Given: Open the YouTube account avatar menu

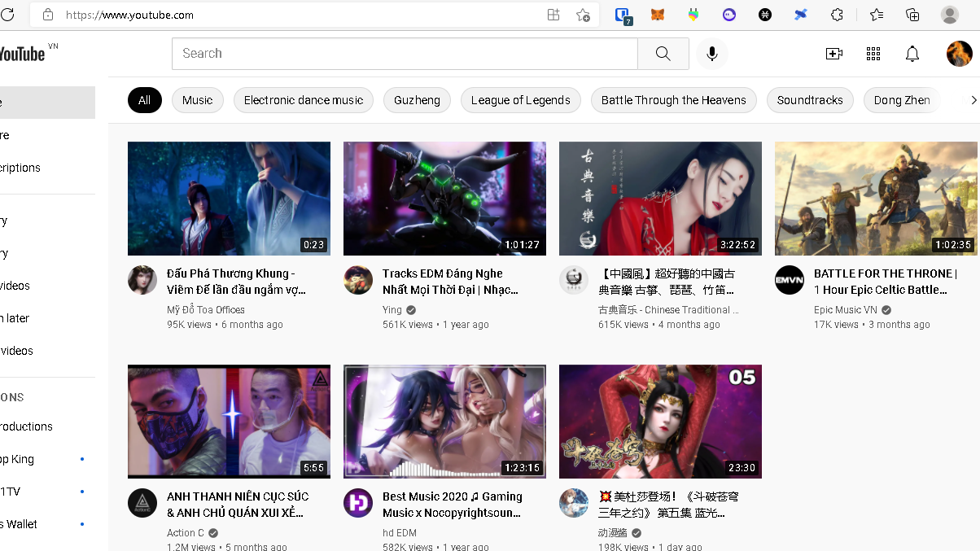Looking at the screenshot, I should coord(959,54).
